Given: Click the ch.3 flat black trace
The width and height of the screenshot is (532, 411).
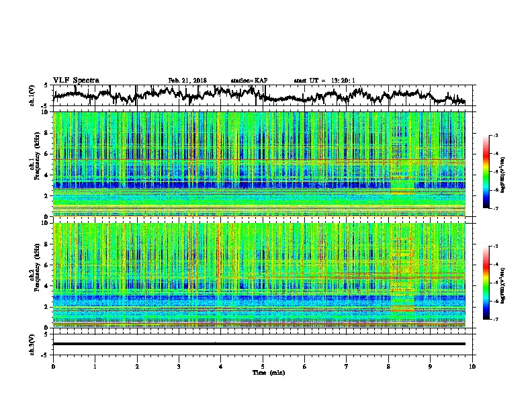Looking at the screenshot, I should click(259, 344).
